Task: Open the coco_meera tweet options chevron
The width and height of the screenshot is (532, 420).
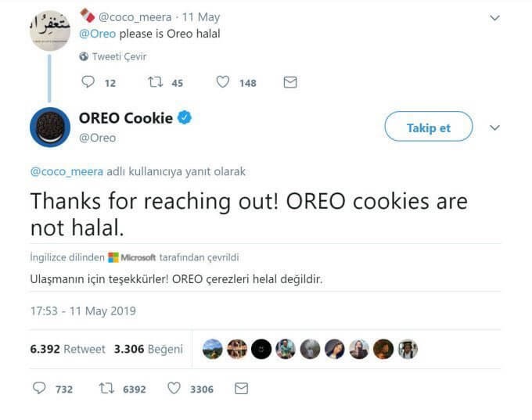Action: coord(494,17)
